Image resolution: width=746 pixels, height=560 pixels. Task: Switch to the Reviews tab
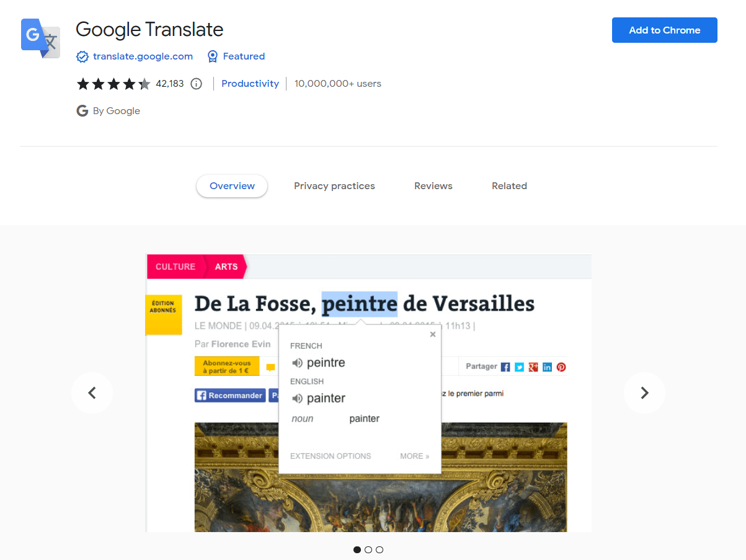point(433,185)
